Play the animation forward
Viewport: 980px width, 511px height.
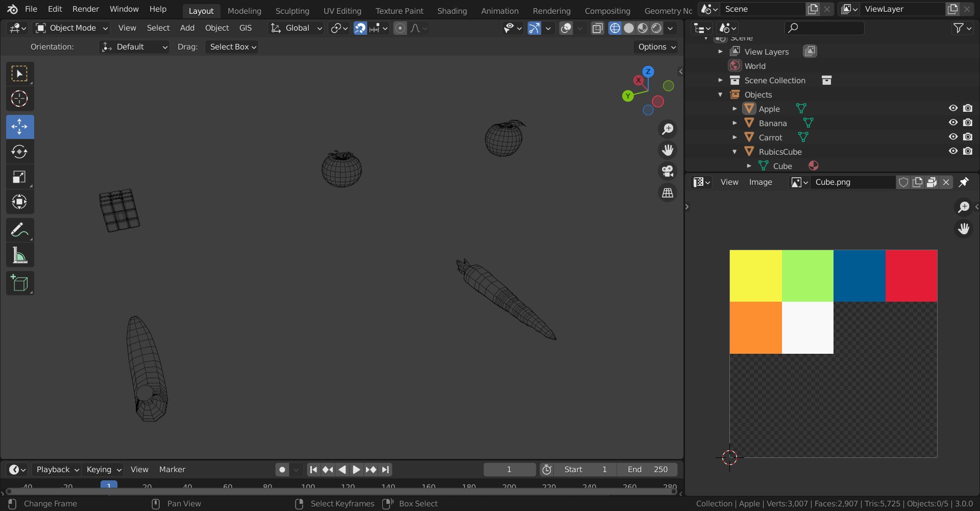[357, 470]
